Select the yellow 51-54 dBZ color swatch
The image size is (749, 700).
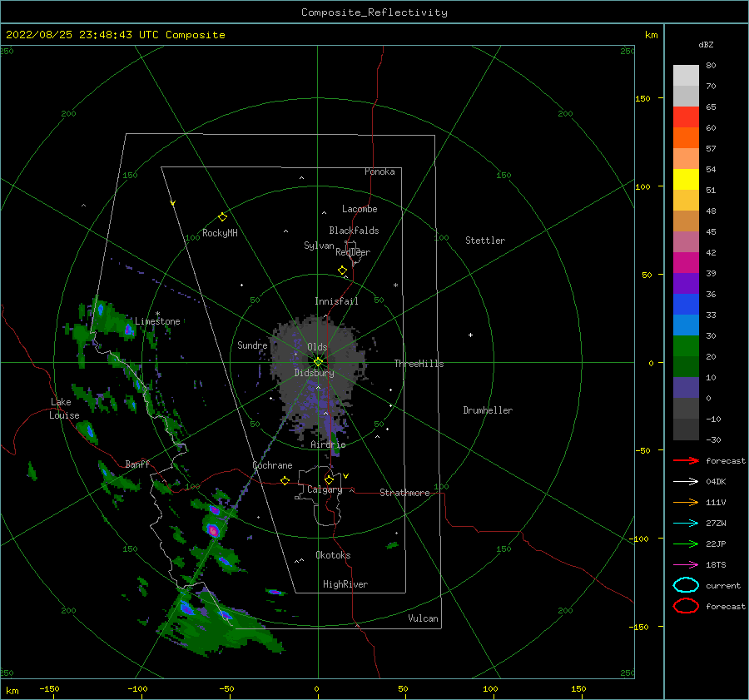tap(686, 180)
